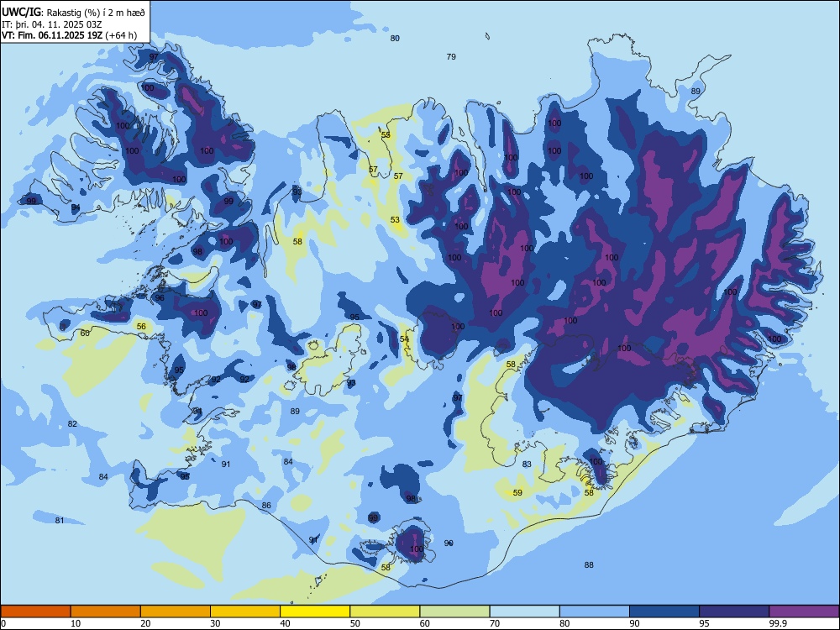Screen dimensions: 840x630
Task: Click the legend tick label '10'
Action: coord(76,623)
